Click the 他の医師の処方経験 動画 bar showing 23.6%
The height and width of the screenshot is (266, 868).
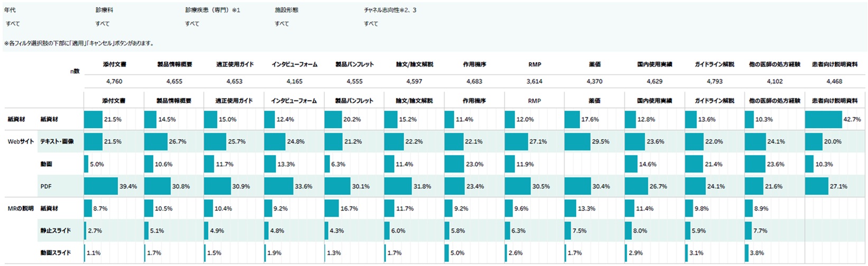[755, 164]
